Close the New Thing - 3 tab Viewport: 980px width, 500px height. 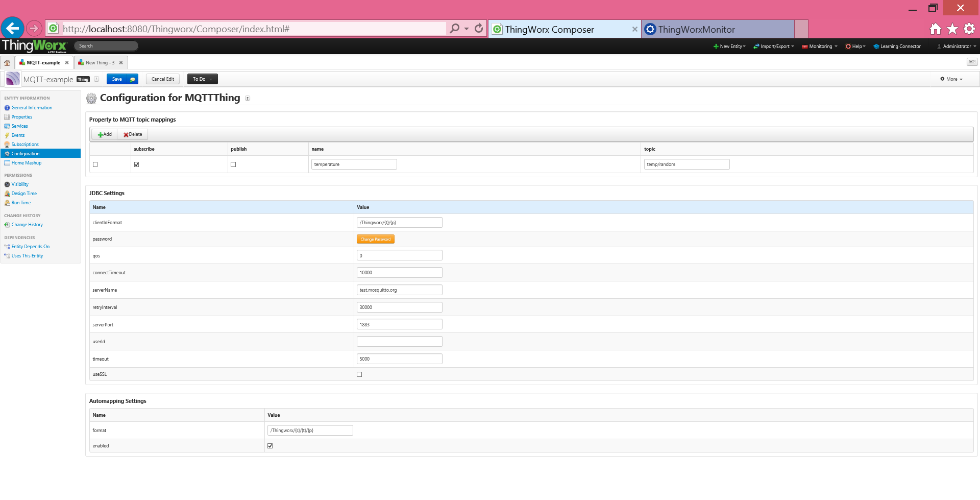pos(121,63)
